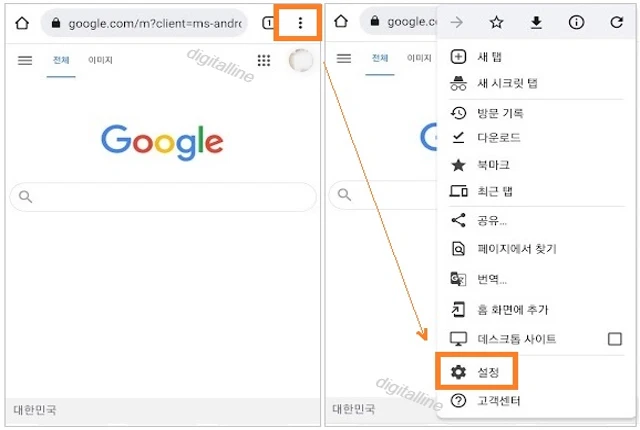The image size is (640, 430).
Task: Click the history clock icon
Action: (458, 113)
